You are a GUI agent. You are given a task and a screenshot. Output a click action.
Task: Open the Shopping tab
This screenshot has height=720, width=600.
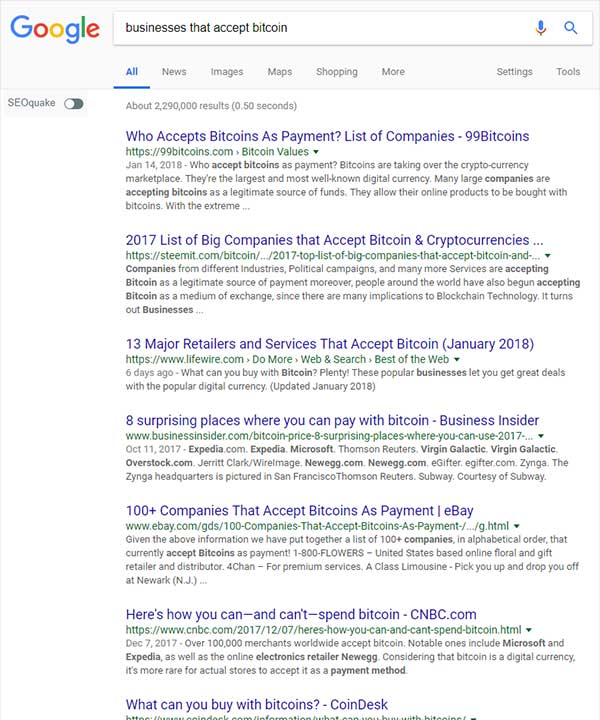336,72
